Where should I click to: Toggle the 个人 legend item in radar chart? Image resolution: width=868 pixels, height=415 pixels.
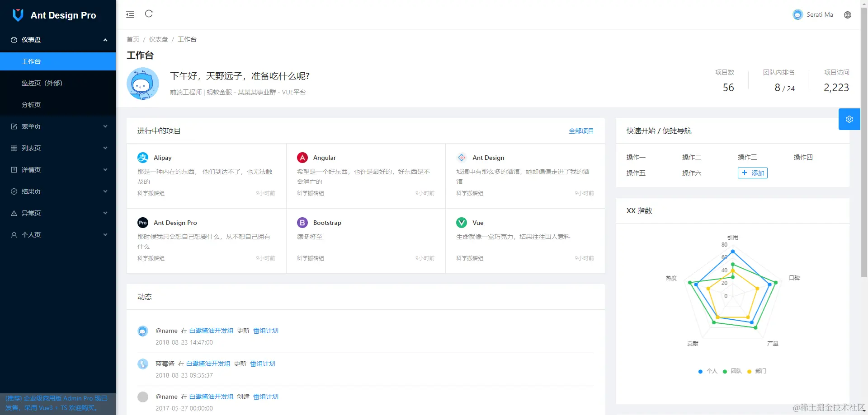708,371
